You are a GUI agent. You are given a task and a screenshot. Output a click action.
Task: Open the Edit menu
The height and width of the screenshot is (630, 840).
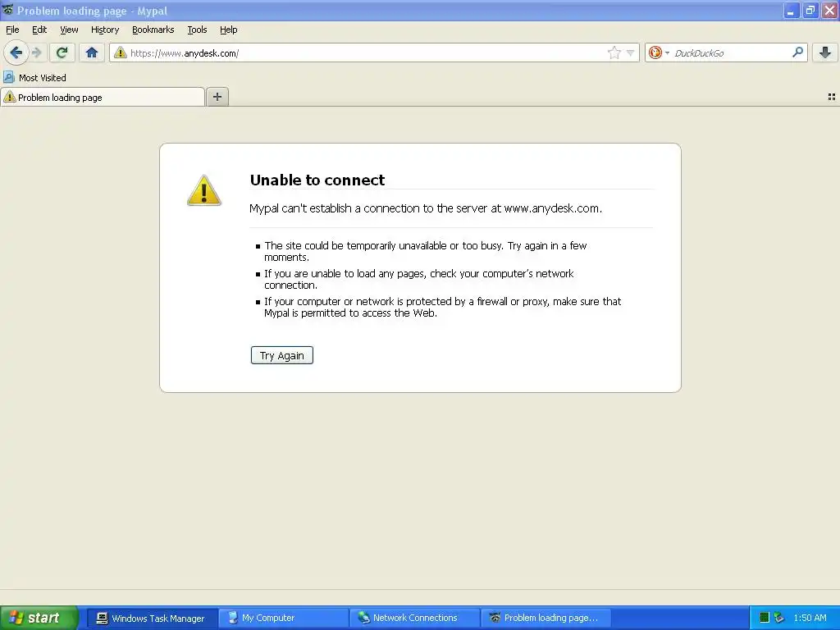[39, 30]
